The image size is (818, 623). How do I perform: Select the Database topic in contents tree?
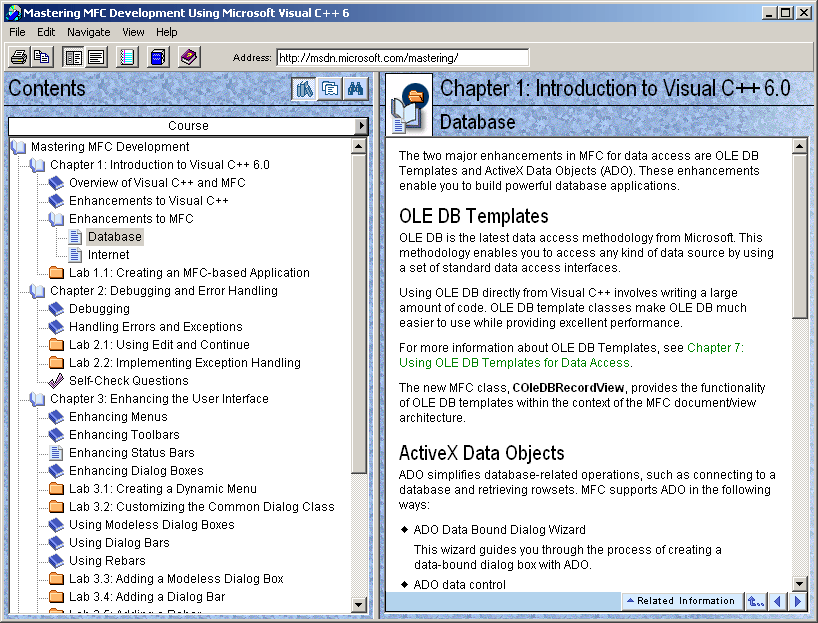[x=115, y=237]
